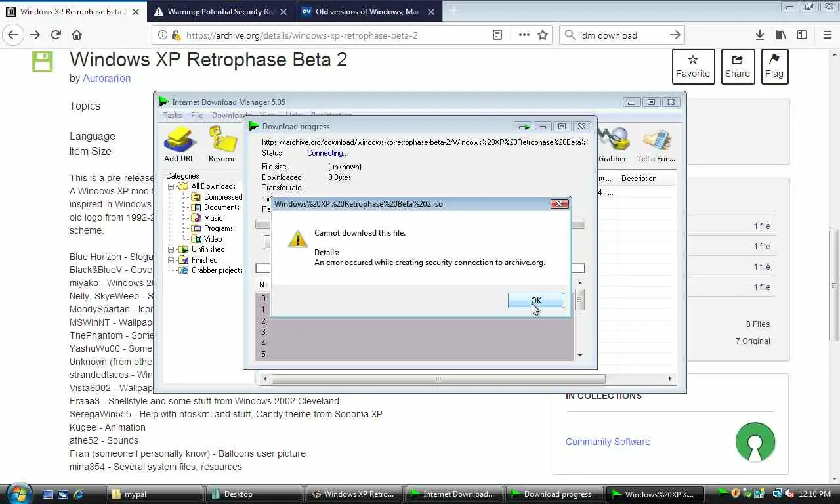Image resolution: width=840 pixels, height=504 pixels.
Task: Close the Retrophase .iso error dialog
Action: pos(559,203)
